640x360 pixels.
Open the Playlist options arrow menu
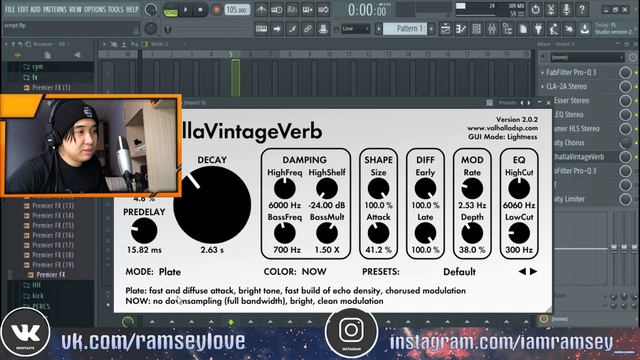coord(104,44)
